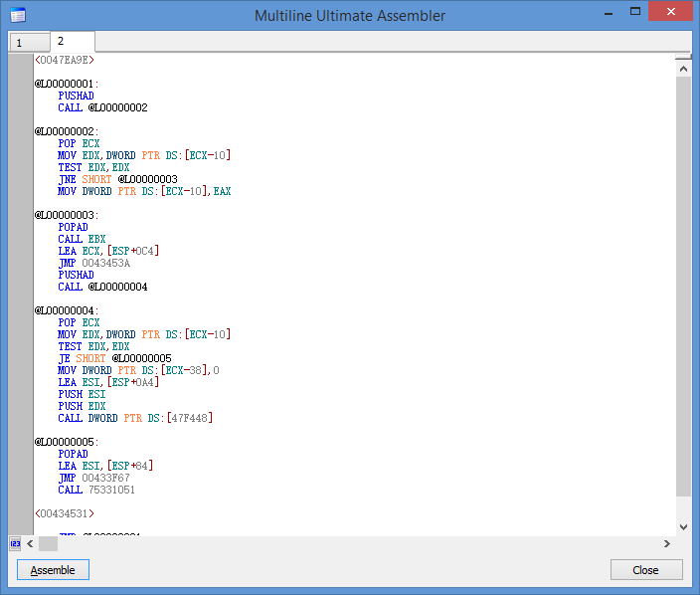Viewport: 700px width, 595px height.
Task: Click the Assemble button
Action: [x=53, y=570]
